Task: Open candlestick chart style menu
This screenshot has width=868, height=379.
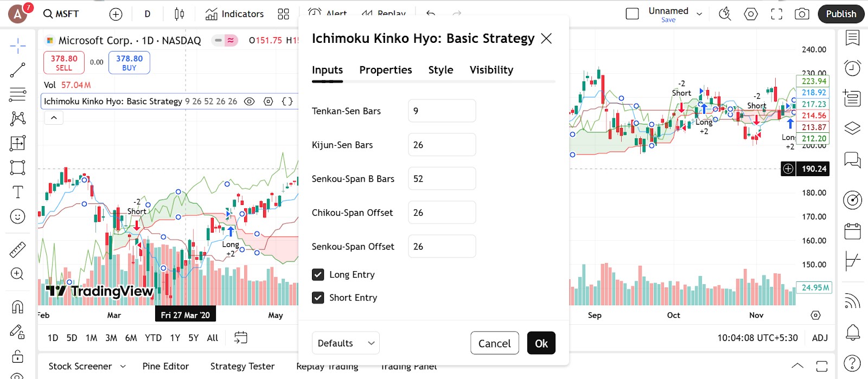Action: [180, 14]
